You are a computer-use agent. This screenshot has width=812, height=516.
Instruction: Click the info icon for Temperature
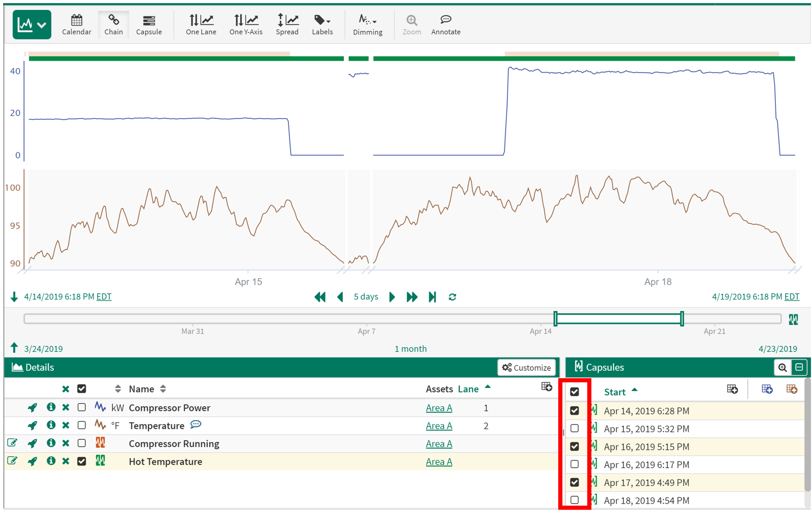[51, 425]
